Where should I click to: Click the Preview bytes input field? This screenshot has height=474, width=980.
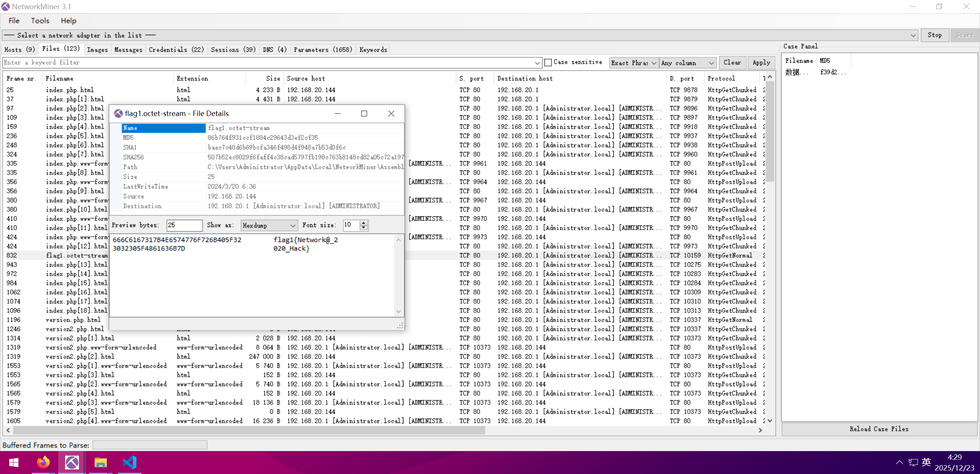pyautogui.click(x=185, y=225)
